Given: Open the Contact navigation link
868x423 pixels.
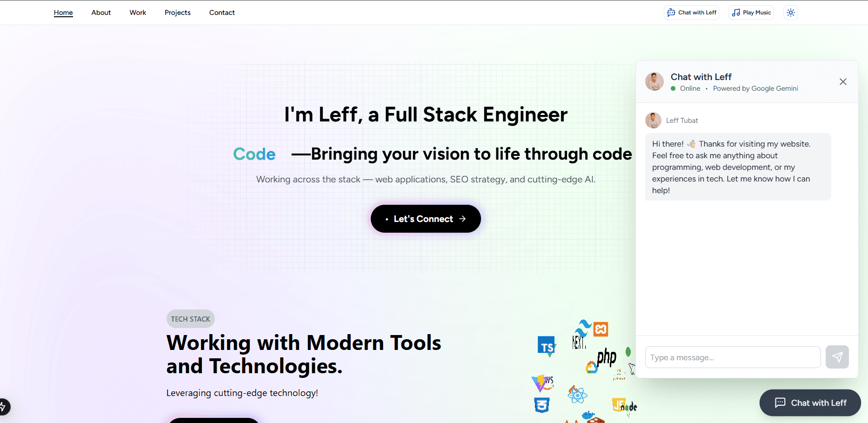Looking at the screenshot, I should click(222, 13).
